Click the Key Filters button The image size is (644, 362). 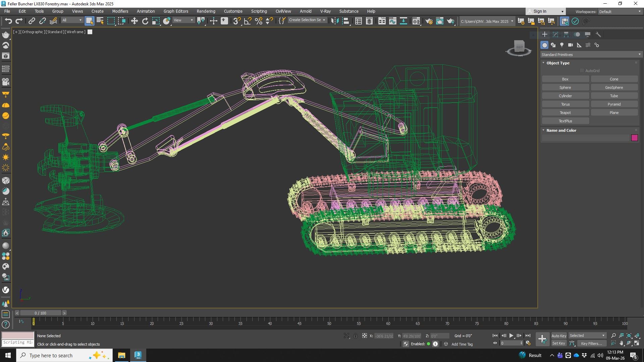click(591, 343)
